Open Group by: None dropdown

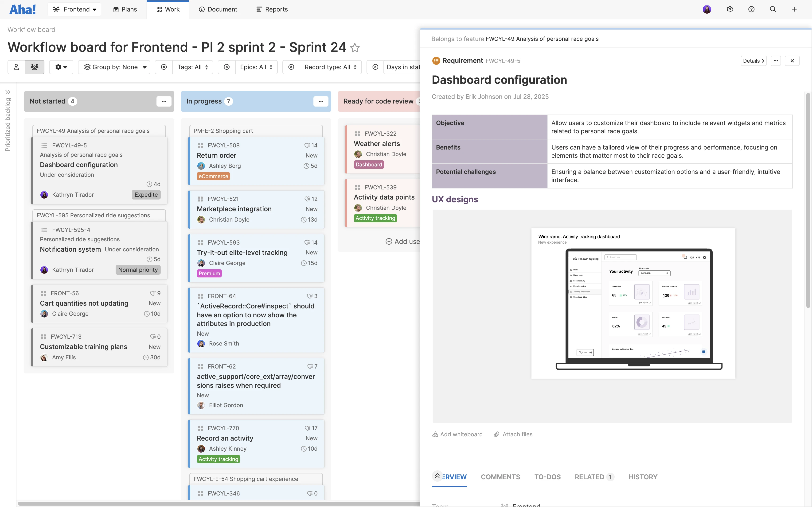point(114,67)
